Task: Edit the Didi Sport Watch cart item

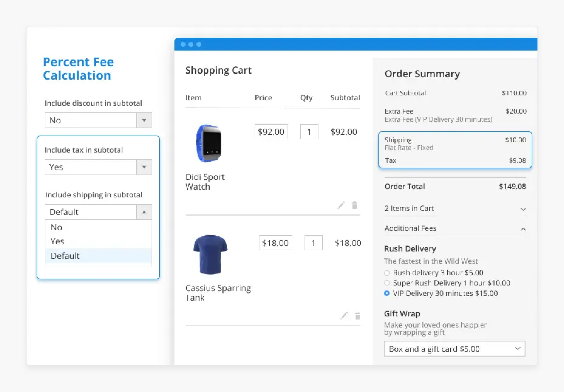Action: (341, 205)
